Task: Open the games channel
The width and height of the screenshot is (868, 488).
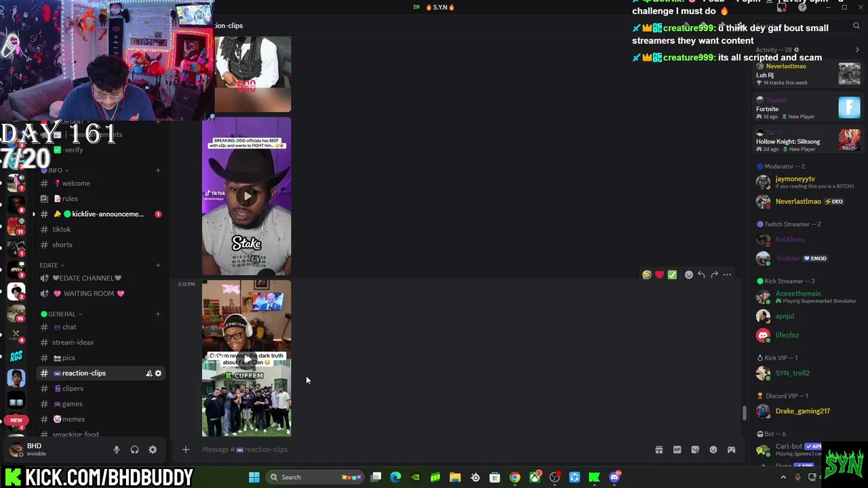Action: (x=100, y=404)
